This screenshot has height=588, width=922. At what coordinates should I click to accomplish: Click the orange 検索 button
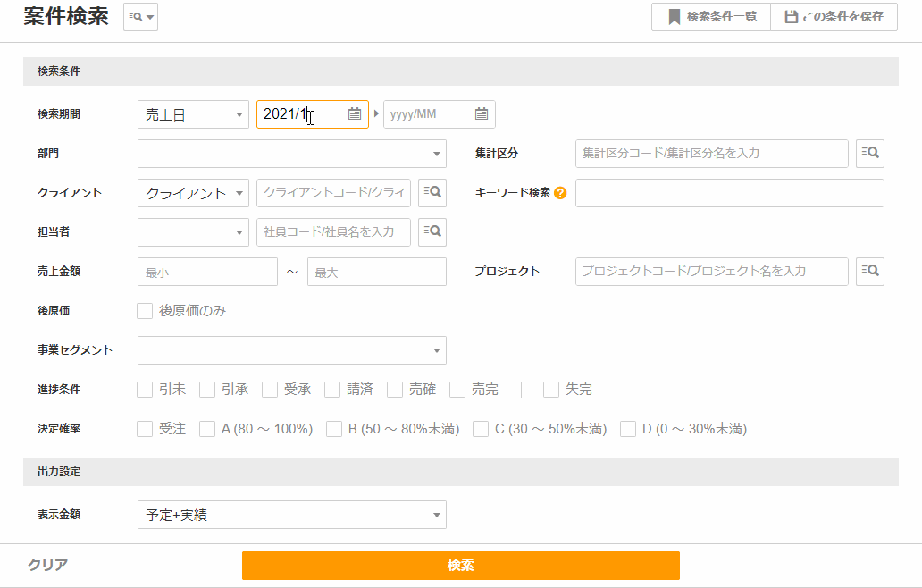click(x=460, y=566)
